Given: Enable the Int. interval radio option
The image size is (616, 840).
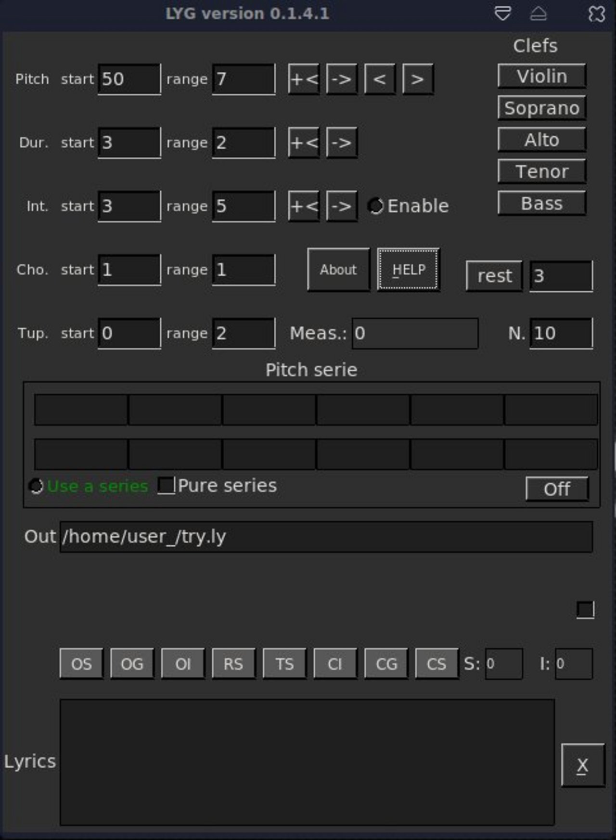Looking at the screenshot, I should (375, 206).
